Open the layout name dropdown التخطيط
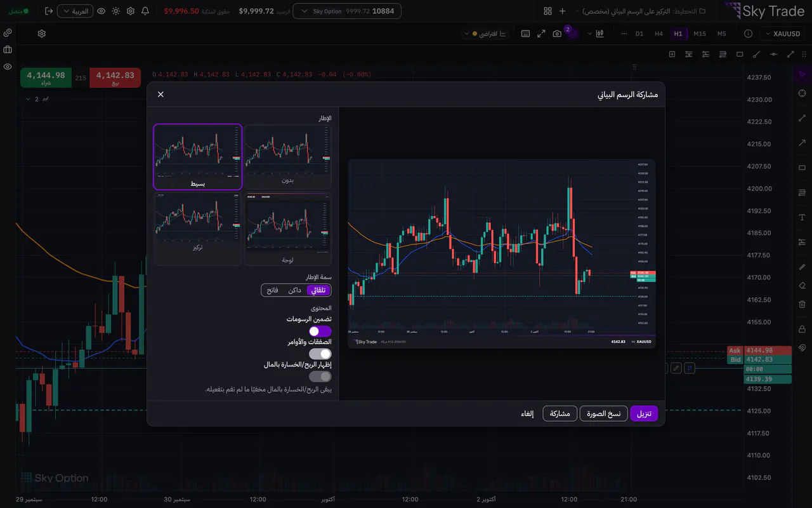The width and height of the screenshot is (812, 508). coord(641,11)
